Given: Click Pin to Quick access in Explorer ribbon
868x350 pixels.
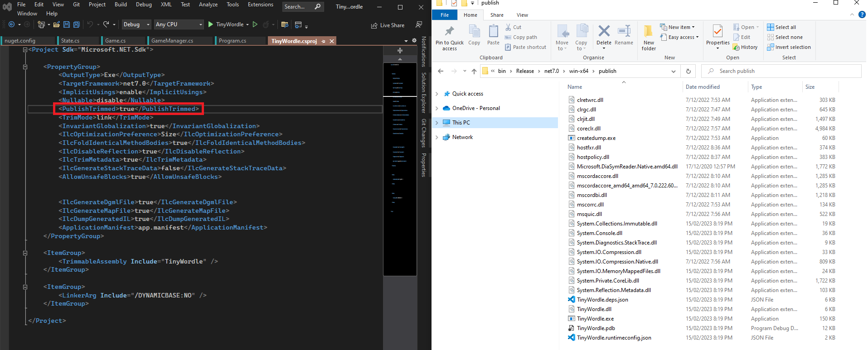Looking at the screenshot, I should (x=450, y=38).
